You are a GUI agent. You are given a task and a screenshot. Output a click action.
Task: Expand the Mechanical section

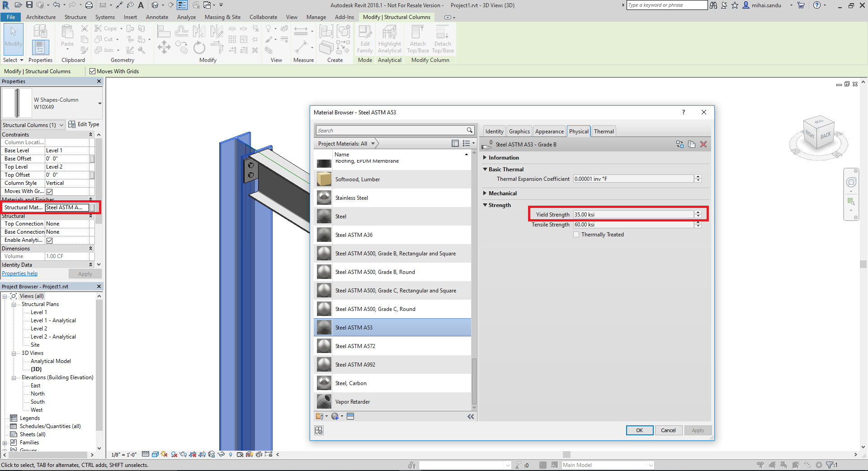(485, 193)
